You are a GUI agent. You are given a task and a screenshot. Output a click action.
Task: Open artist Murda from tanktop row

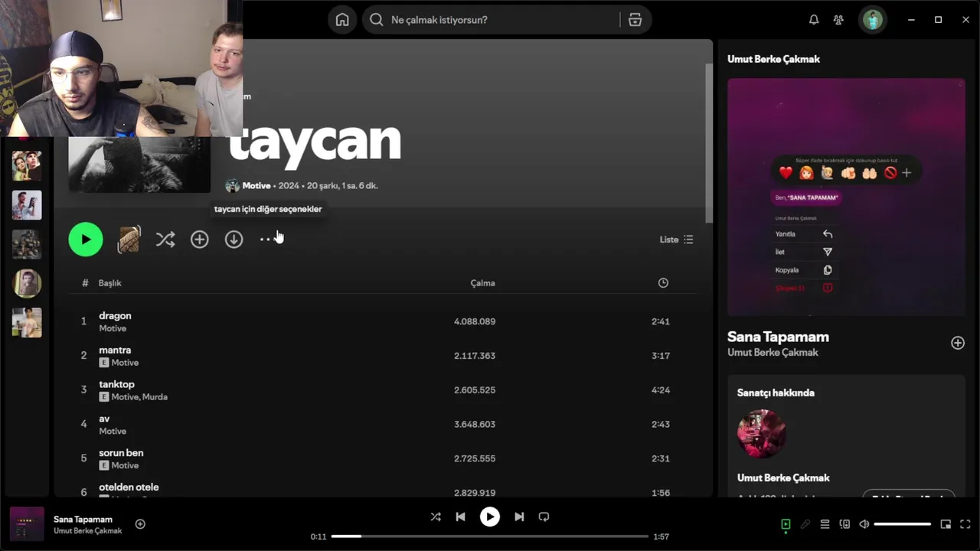click(x=155, y=397)
